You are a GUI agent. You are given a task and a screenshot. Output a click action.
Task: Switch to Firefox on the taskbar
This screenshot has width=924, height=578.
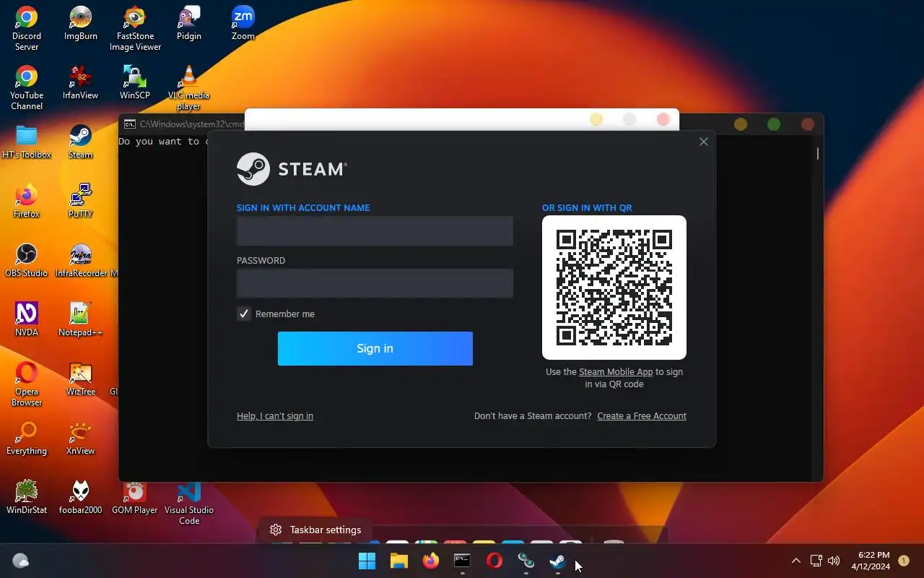tap(431, 561)
